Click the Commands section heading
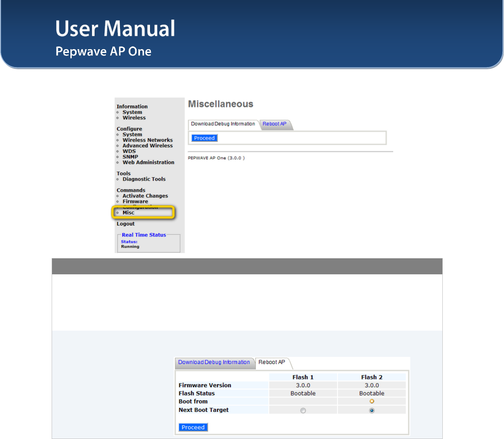This screenshot has height=439, width=504. tap(131, 191)
